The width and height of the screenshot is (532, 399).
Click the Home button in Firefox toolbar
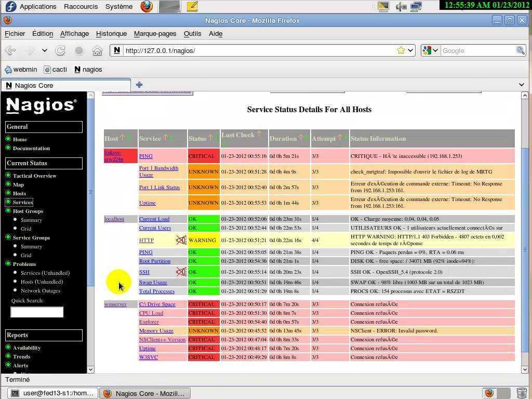click(x=97, y=50)
